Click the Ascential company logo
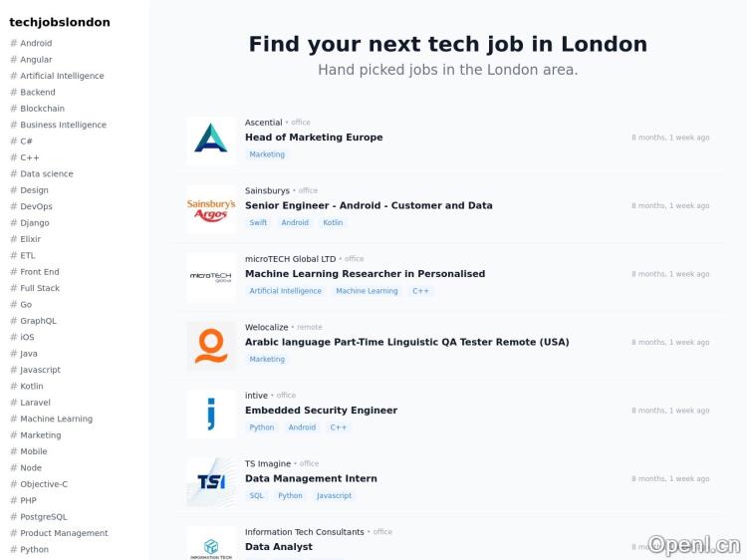This screenshot has width=747, height=560. point(211,140)
